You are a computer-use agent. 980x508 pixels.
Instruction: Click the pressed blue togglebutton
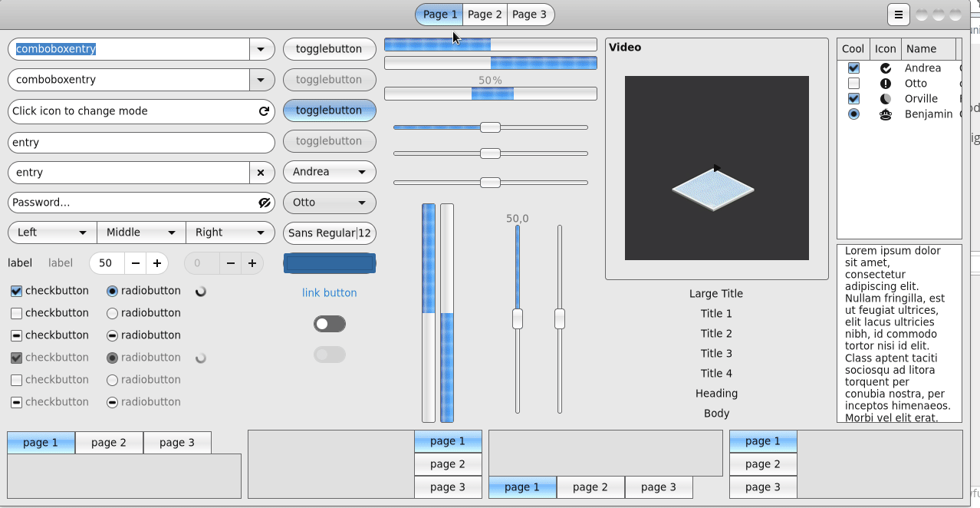tap(330, 111)
